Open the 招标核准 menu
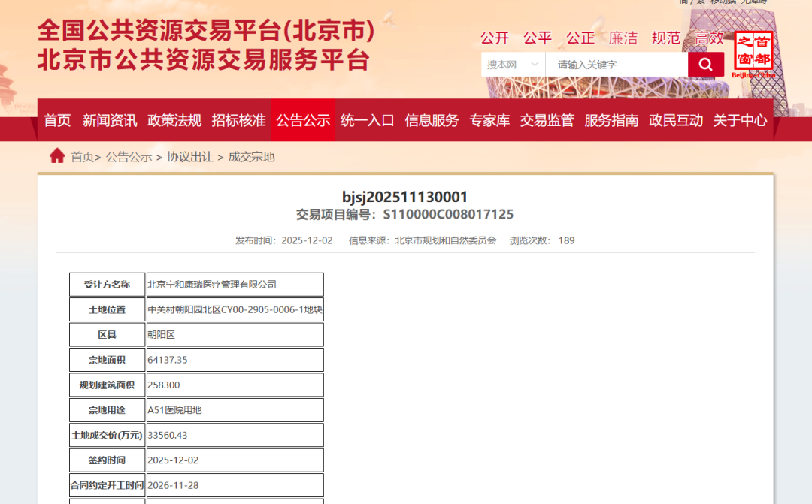812x504 pixels. tap(238, 120)
